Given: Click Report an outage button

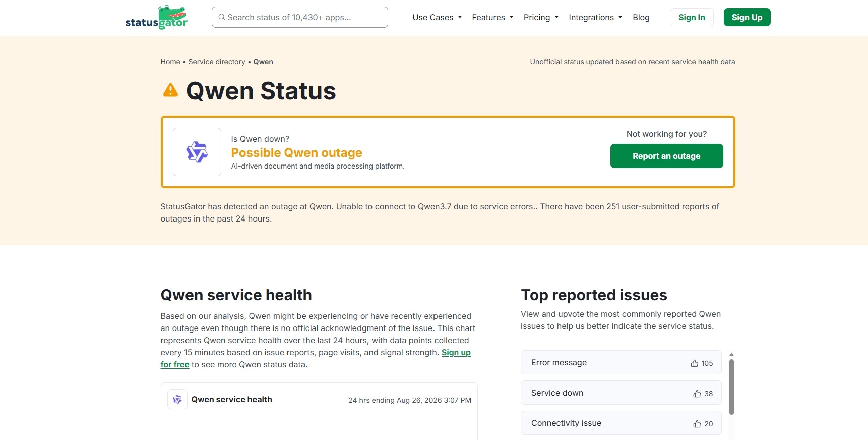Looking at the screenshot, I should tap(666, 156).
